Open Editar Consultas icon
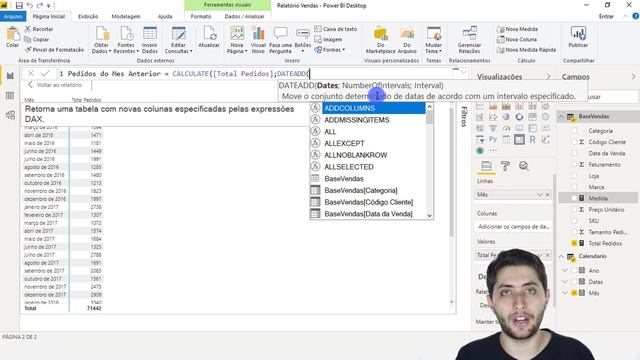This screenshot has height=360, width=640. pyautogui.click(x=178, y=34)
